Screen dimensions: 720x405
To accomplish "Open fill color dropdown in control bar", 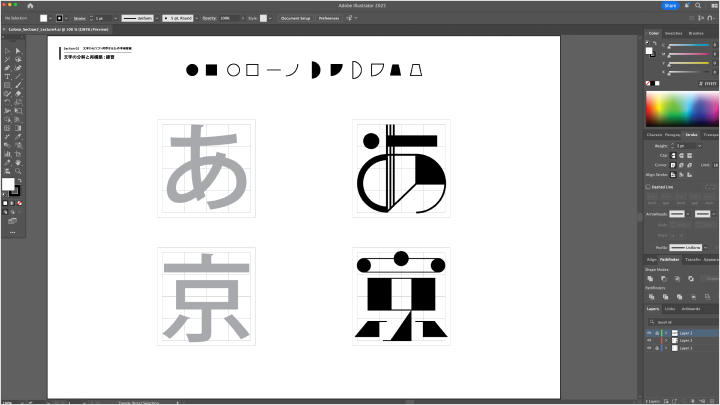I will click(50, 18).
